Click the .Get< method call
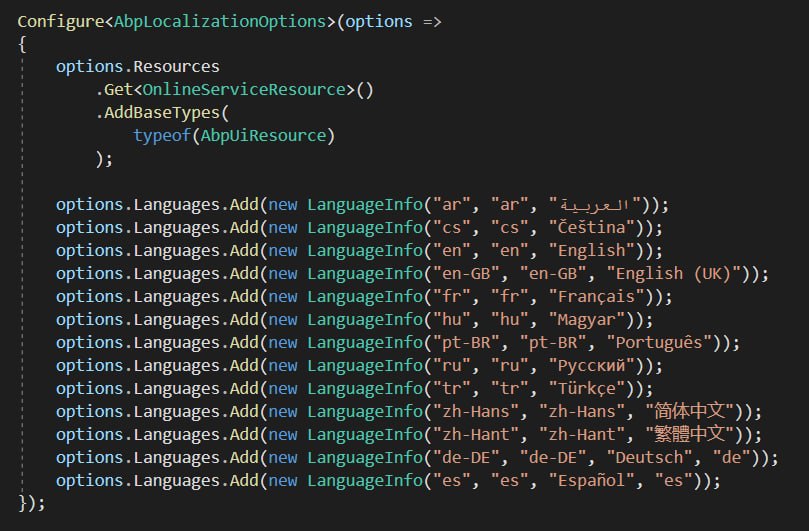The width and height of the screenshot is (809, 531). coord(119,90)
